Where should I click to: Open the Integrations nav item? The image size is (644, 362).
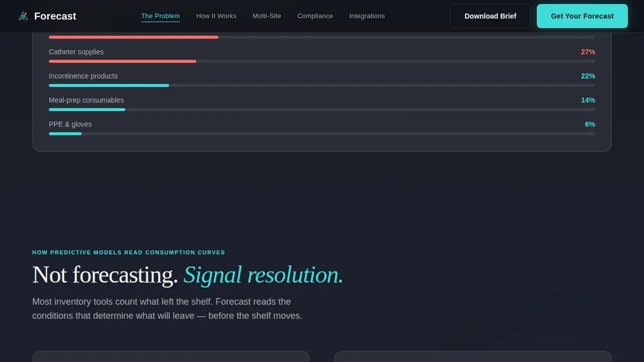tap(367, 16)
